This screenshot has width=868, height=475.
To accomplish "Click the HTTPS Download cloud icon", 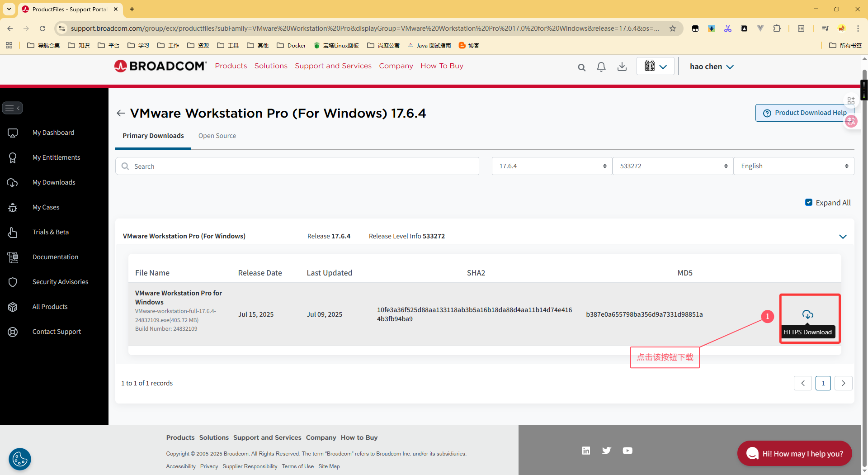I will [807, 314].
